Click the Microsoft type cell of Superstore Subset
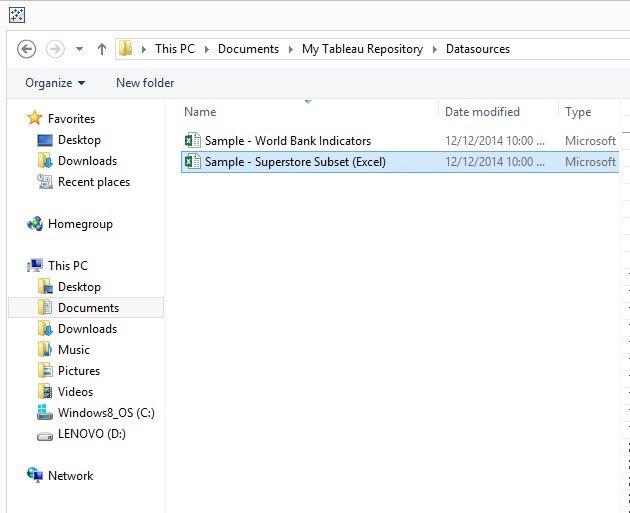This screenshot has width=630, height=513. (x=590, y=162)
